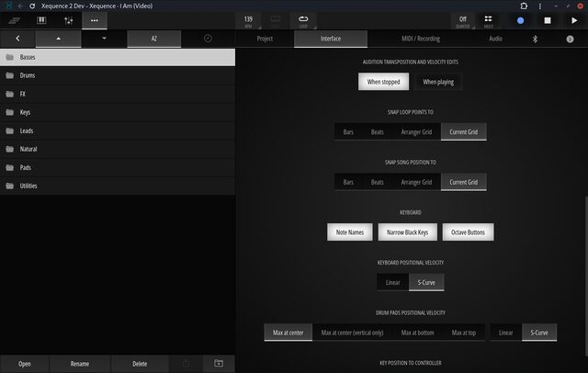Screen dimensions: 588x373
Task: Select the Drums folder
Action: (118, 75)
